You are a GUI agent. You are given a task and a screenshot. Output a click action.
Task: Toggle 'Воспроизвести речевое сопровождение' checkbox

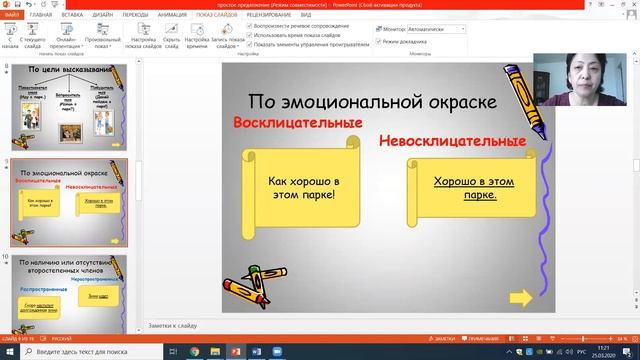point(249,26)
